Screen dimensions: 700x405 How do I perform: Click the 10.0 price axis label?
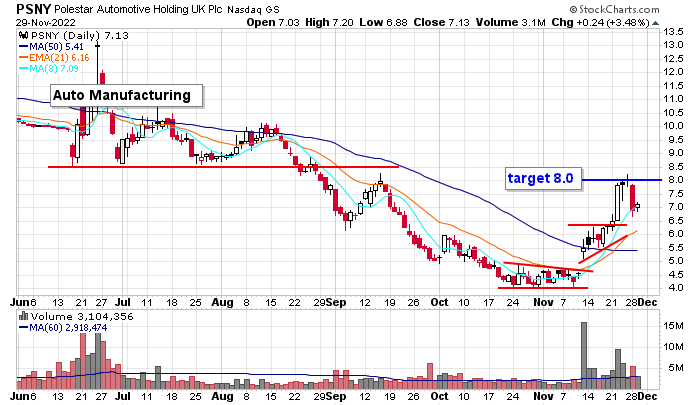click(x=673, y=126)
